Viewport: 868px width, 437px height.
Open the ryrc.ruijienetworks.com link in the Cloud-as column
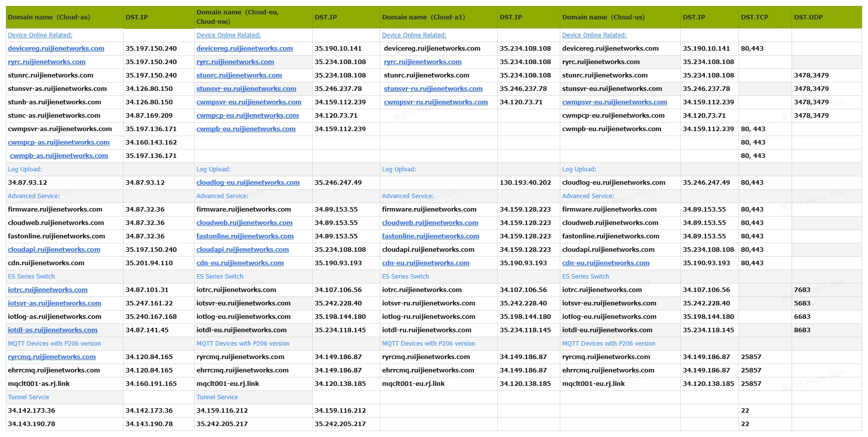click(47, 62)
